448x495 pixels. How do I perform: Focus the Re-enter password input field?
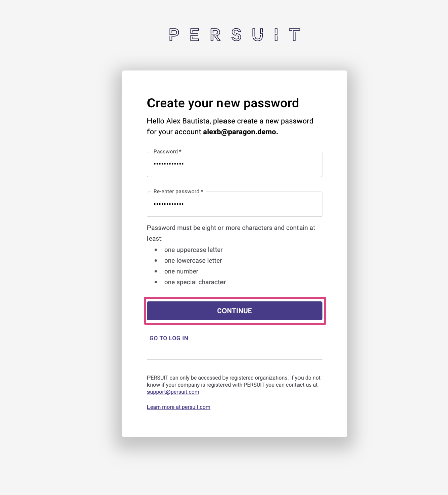(235, 204)
